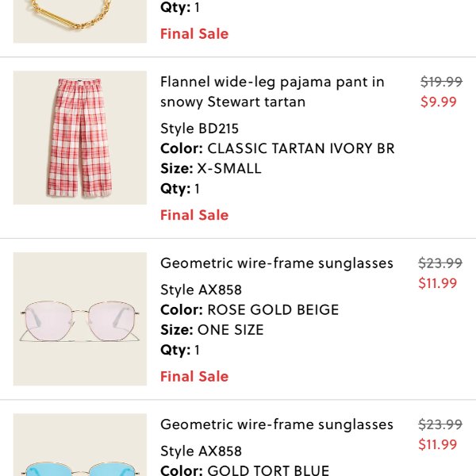Select Color ROSE GOLD BEIGE text
Viewport: 476px width, 476px height.
click(250, 310)
